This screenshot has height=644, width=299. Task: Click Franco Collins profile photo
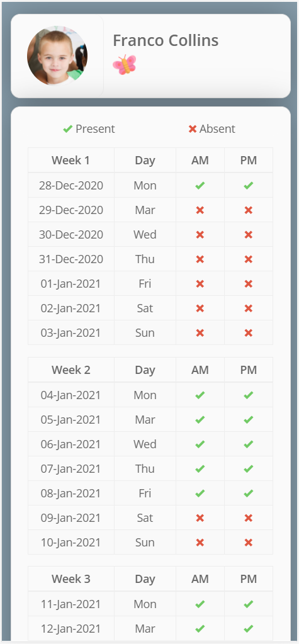(x=57, y=55)
